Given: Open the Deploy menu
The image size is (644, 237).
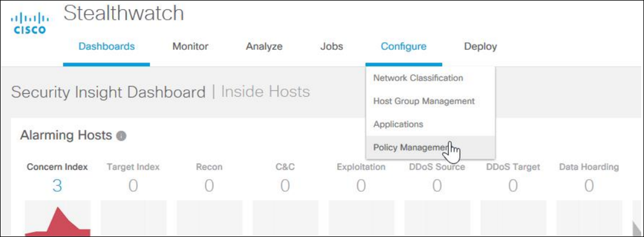Looking at the screenshot, I should click(x=480, y=46).
